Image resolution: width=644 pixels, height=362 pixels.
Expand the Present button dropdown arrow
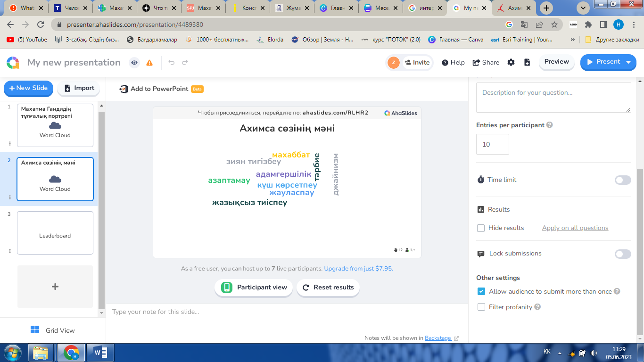pos(628,62)
